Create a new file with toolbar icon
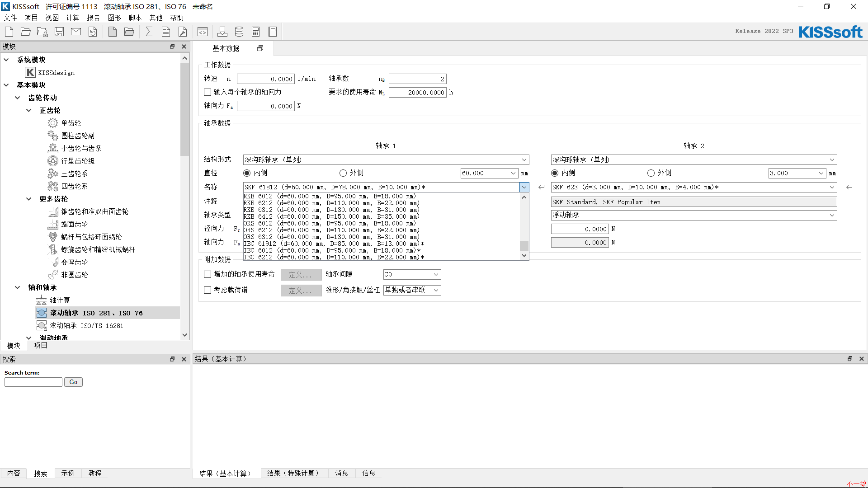868x488 pixels. (x=9, y=32)
